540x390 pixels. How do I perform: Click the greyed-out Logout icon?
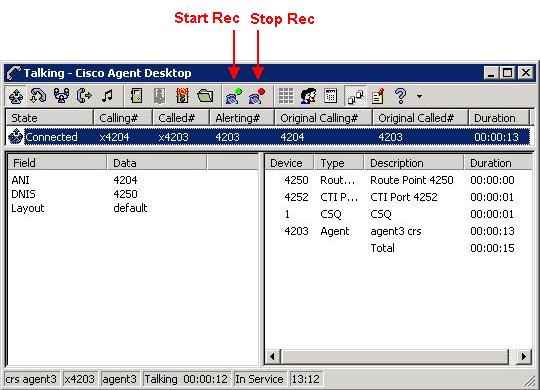(x=159, y=96)
